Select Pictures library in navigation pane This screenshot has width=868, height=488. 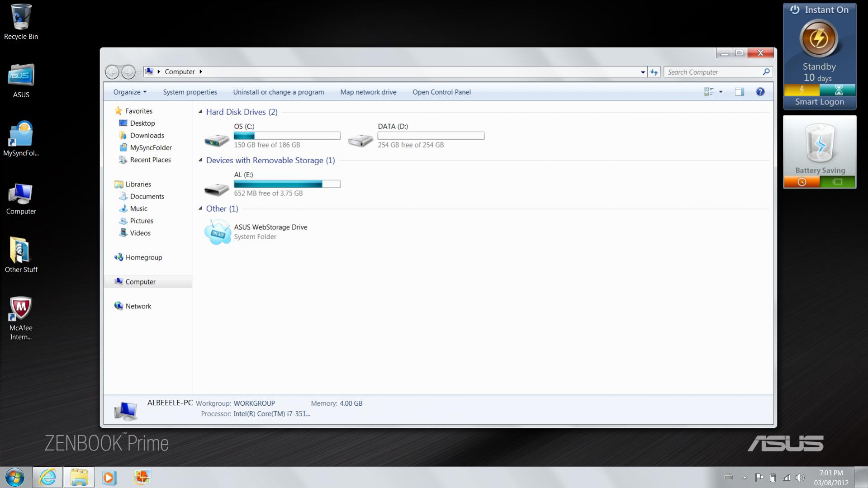click(x=136, y=221)
